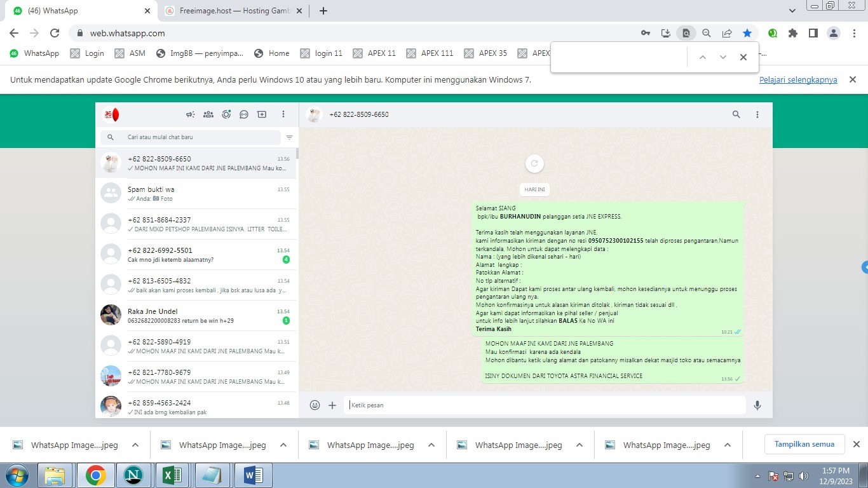
Task: Open conversation three-dot menu
Action: tap(757, 114)
